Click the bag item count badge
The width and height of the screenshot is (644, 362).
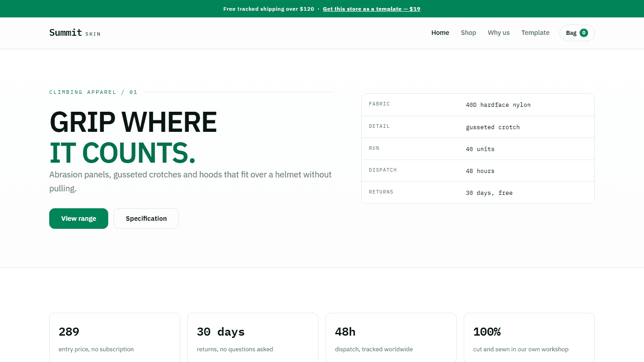[584, 33]
